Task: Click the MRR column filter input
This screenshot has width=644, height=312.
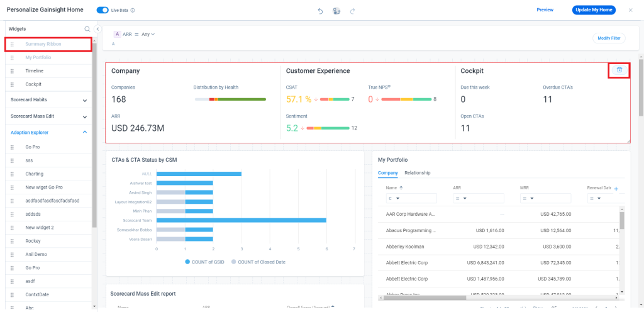Action: [545, 199]
